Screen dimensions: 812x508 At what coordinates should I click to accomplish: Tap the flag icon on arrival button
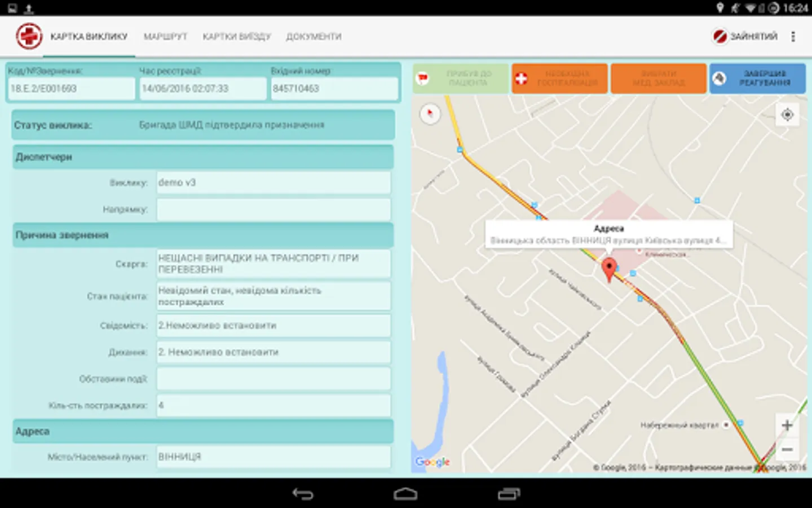[422, 78]
